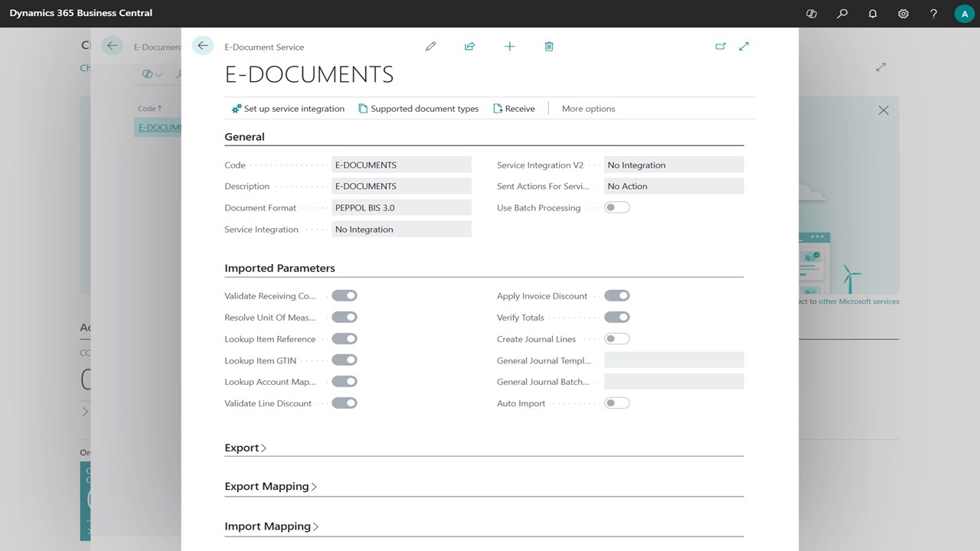Click the E-Document Service caption text
Image resolution: width=980 pixels, height=551 pixels.
264,47
